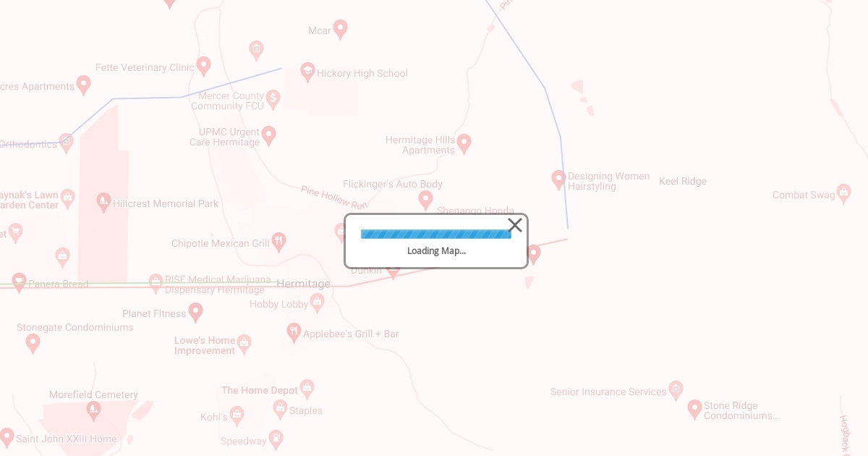Image resolution: width=868 pixels, height=456 pixels.
Task: Open the Designing Women Hairstyling pin
Action: [558, 180]
